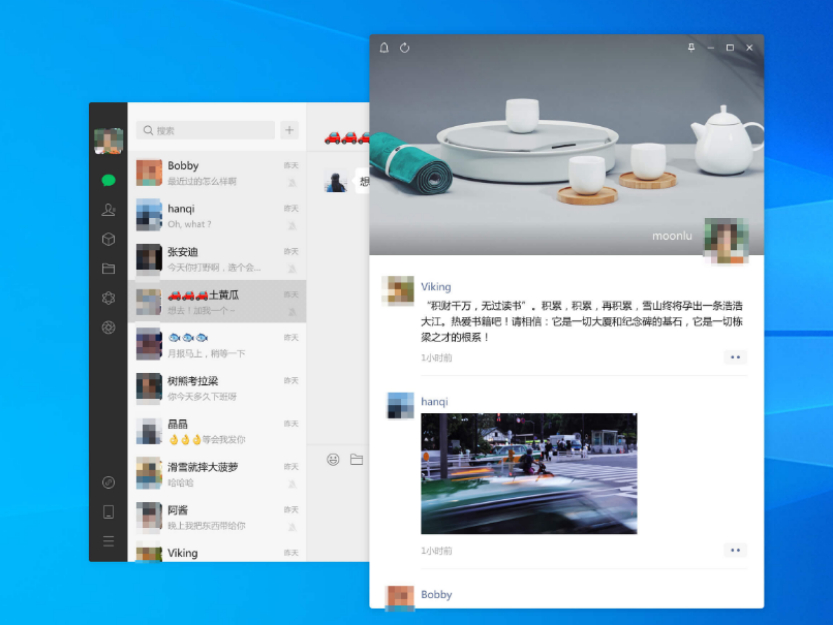Click the mute icon on 滑雪就摔大菠萝 row
Image resolution: width=833 pixels, height=625 pixels.
tap(292, 484)
